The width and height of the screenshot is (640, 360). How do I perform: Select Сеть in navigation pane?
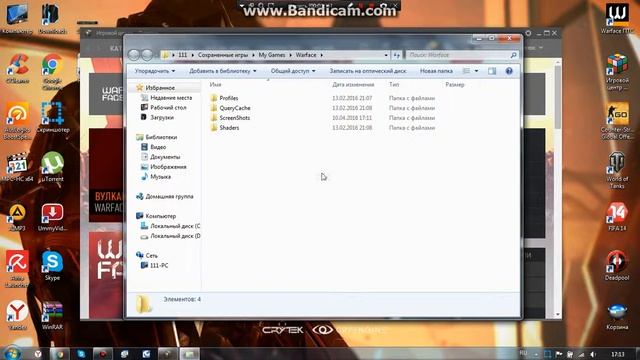[151, 256]
